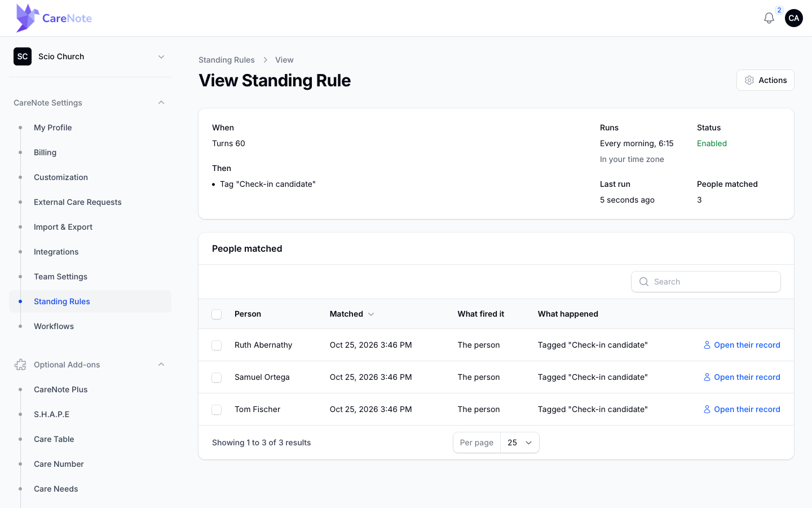This screenshot has width=812, height=508.
Task: Click the Standing Rules breadcrumb link
Action: pyautogui.click(x=227, y=60)
